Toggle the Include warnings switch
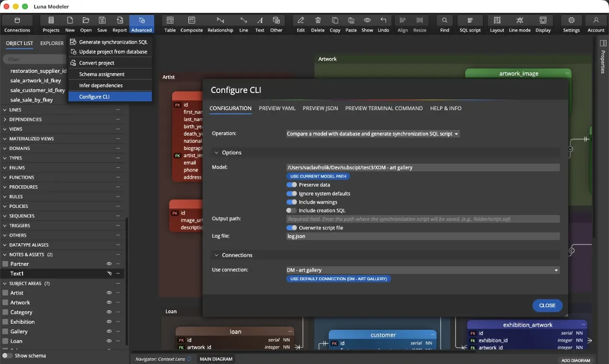This screenshot has height=364, width=609. tap(292, 202)
